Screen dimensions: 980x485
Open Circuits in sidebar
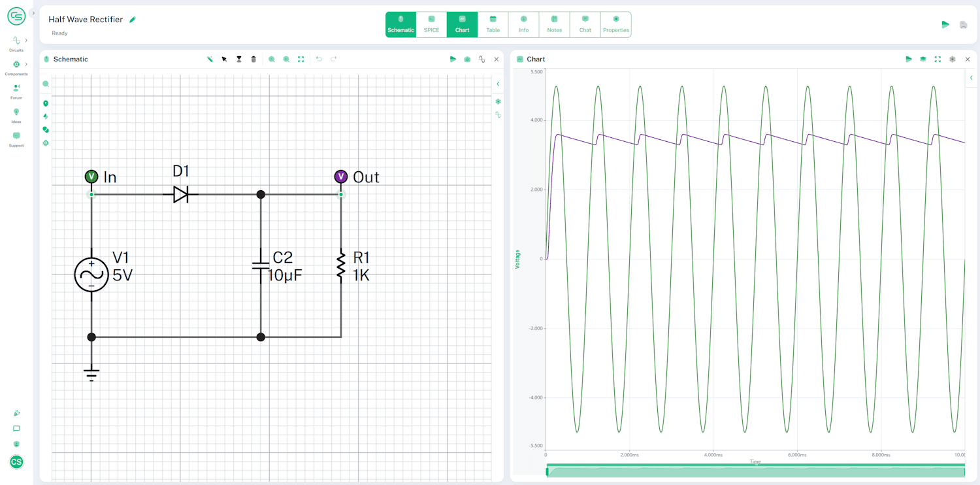click(x=16, y=44)
